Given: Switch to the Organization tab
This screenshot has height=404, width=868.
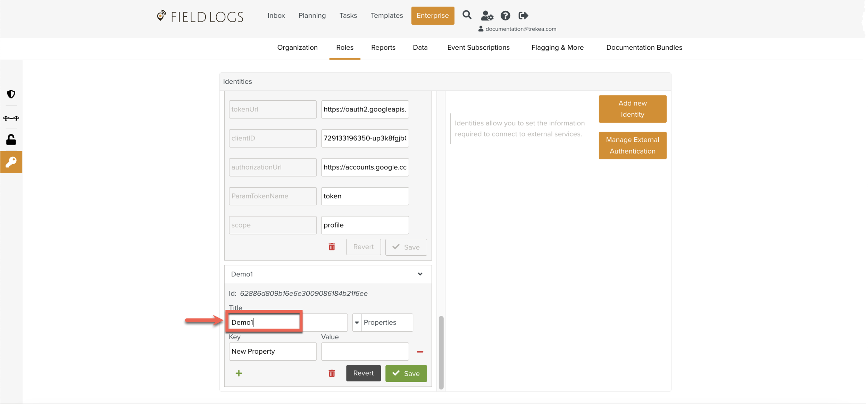Looking at the screenshot, I should [x=297, y=48].
